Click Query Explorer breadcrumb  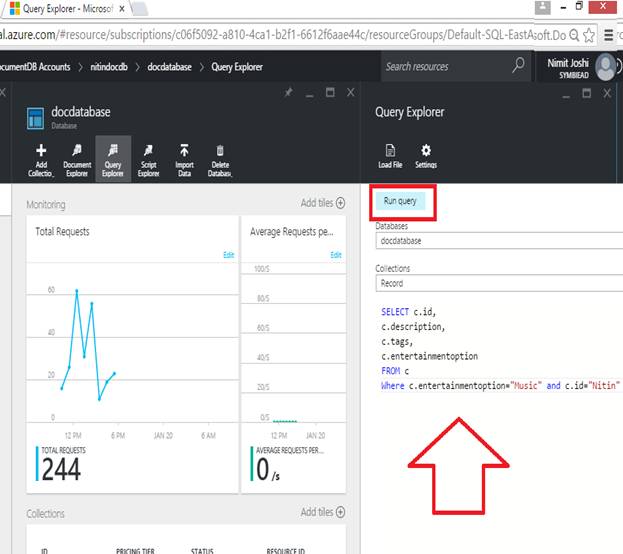coord(237,67)
